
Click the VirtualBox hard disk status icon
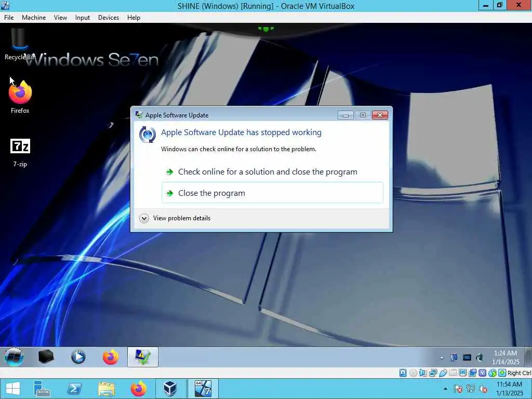click(403, 373)
